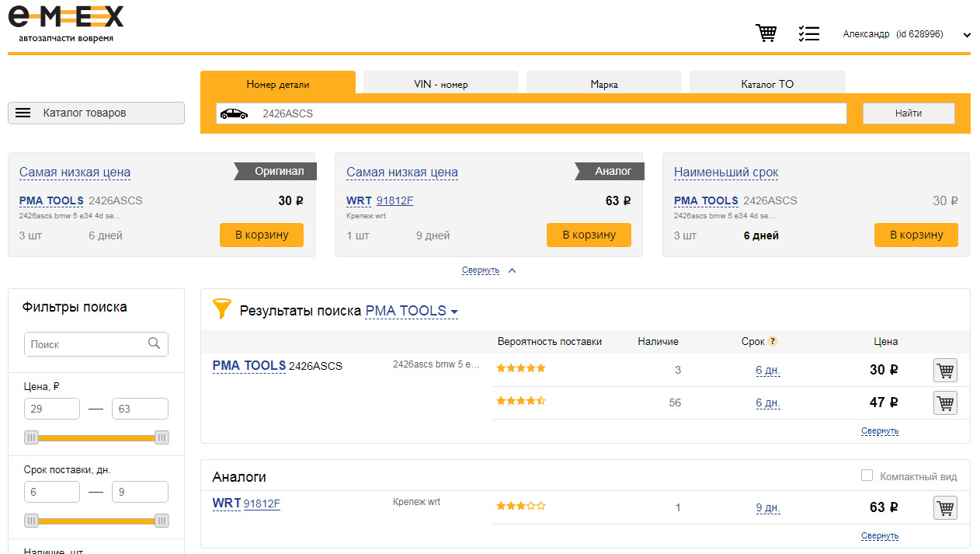980x554 pixels.
Task: Click PMA TOOLS on the Оригинал card
Action: coord(51,201)
